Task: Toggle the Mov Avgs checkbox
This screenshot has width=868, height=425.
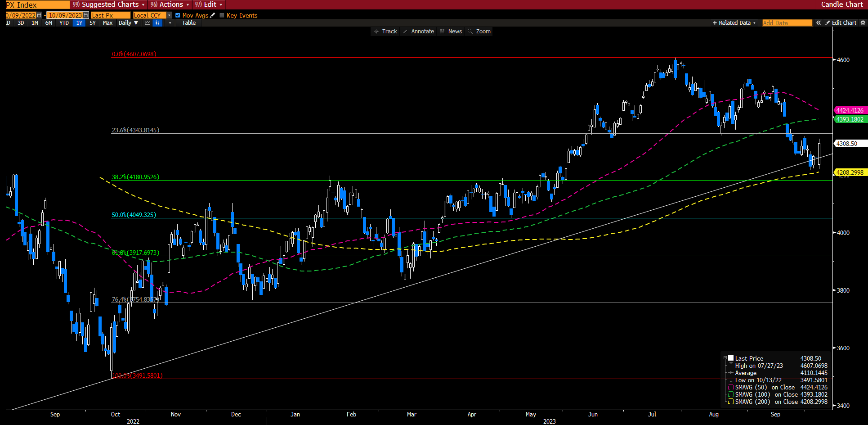Action: pyautogui.click(x=178, y=15)
